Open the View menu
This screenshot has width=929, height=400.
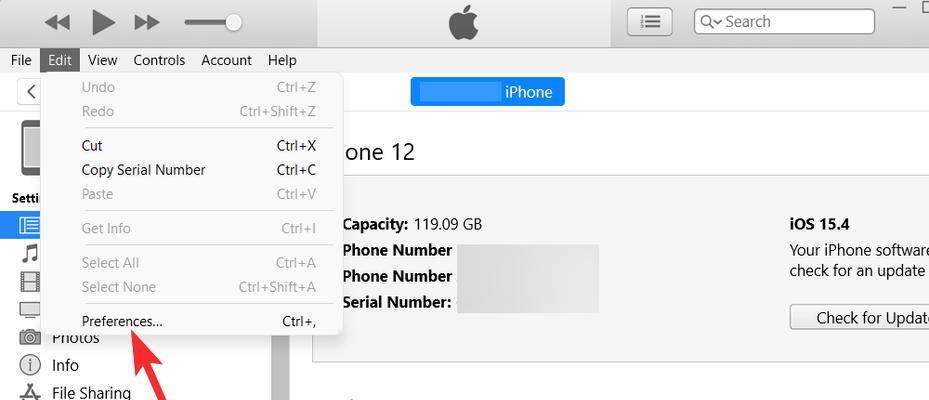102,60
